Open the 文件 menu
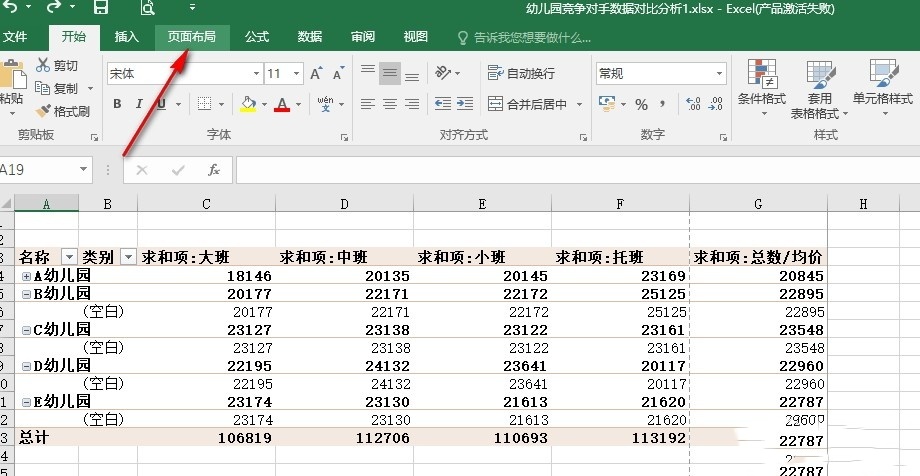The image size is (920, 476). click(16, 37)
